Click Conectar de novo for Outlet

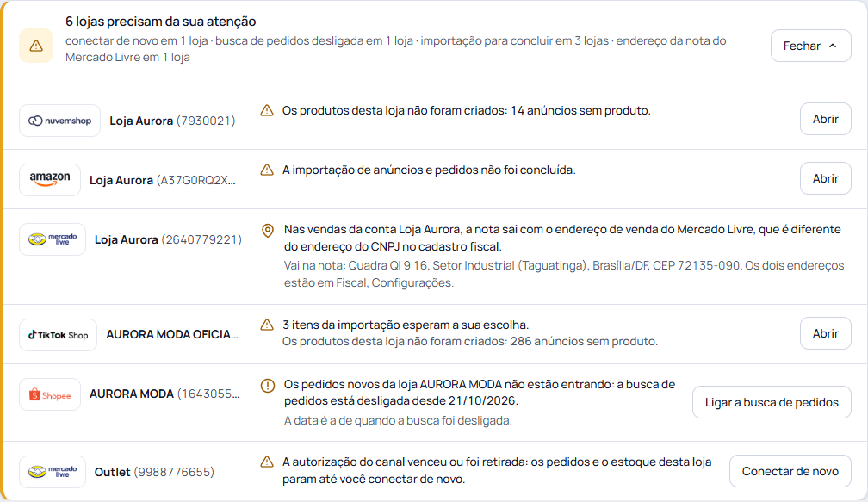(x=790, y=471)
